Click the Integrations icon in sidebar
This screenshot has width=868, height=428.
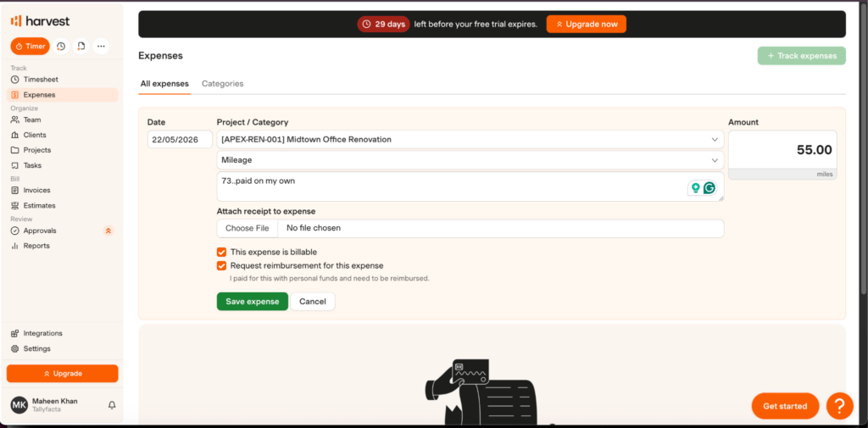tap(15, 333)
